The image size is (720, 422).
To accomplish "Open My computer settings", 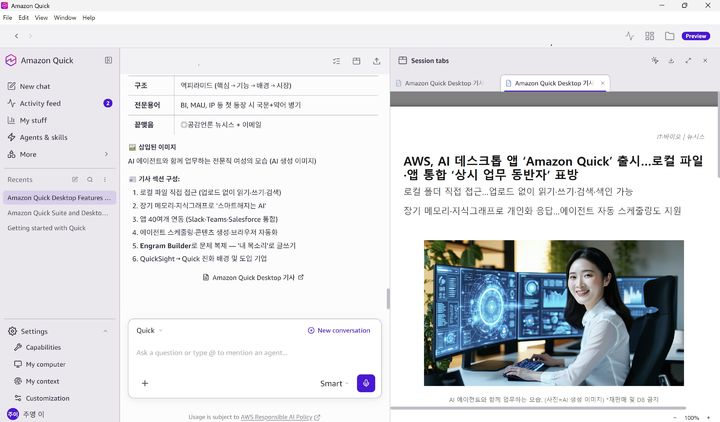I will (x=45, y=365).
